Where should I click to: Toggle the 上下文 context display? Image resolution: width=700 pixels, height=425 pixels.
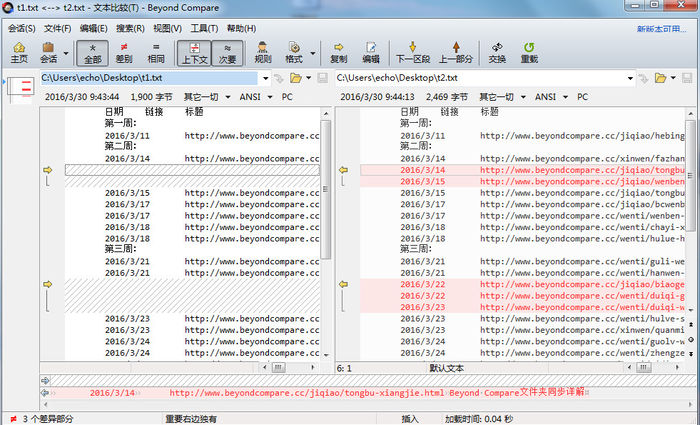click(x=194, y=53)
